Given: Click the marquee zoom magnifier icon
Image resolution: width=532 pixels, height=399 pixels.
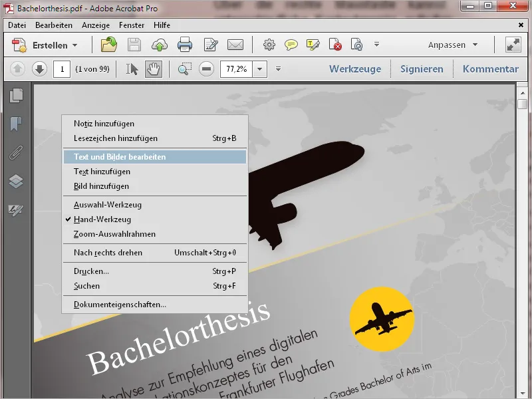Looking at the screenshot, I should tap(185, 69).
